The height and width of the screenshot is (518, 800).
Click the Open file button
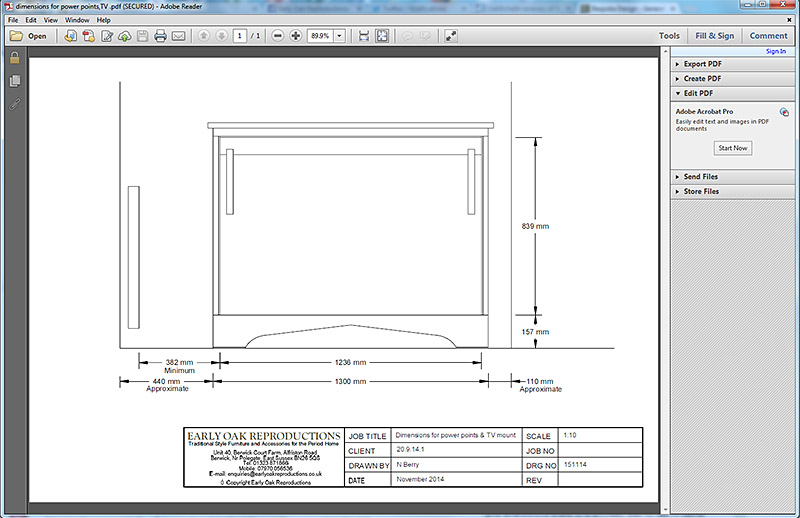point(29,36)
